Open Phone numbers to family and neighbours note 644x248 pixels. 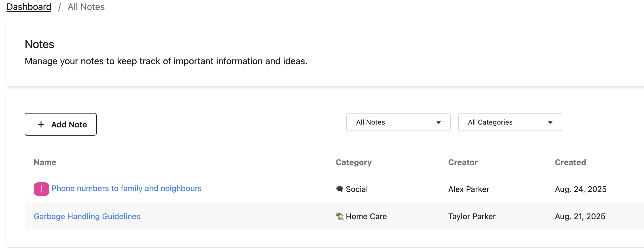pos(126,189)
